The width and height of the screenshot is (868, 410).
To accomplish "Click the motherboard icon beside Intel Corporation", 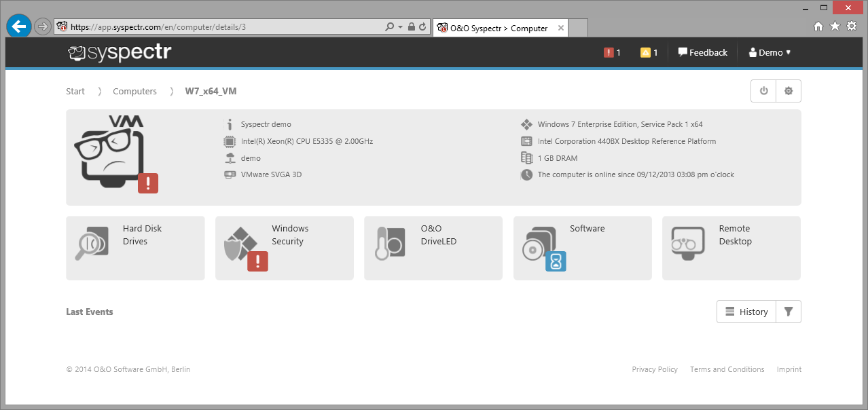I will (x=526, y=141).
